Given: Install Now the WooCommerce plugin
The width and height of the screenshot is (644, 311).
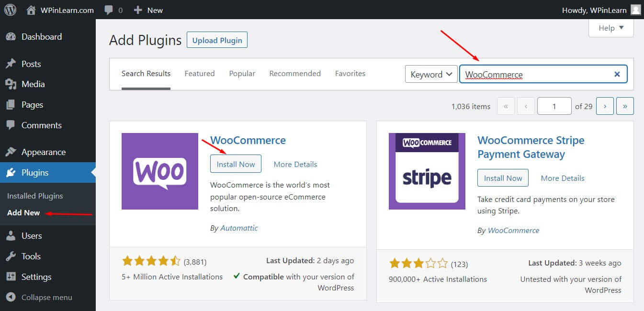Looking at the screenshot, I should 236,164.
